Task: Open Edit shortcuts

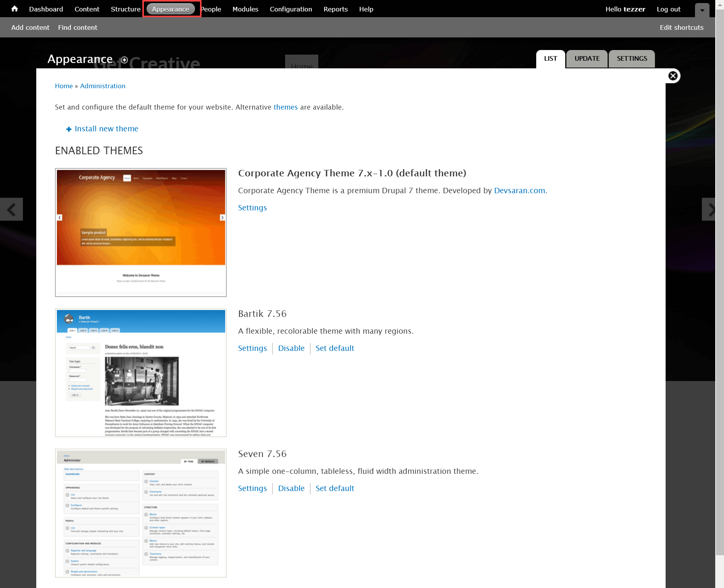Action: tap(681, 27)
